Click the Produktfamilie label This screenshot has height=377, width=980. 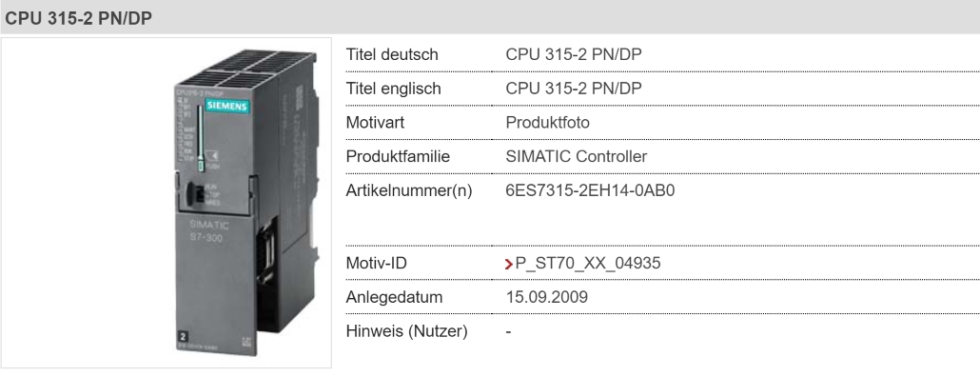tap(398, 156)
